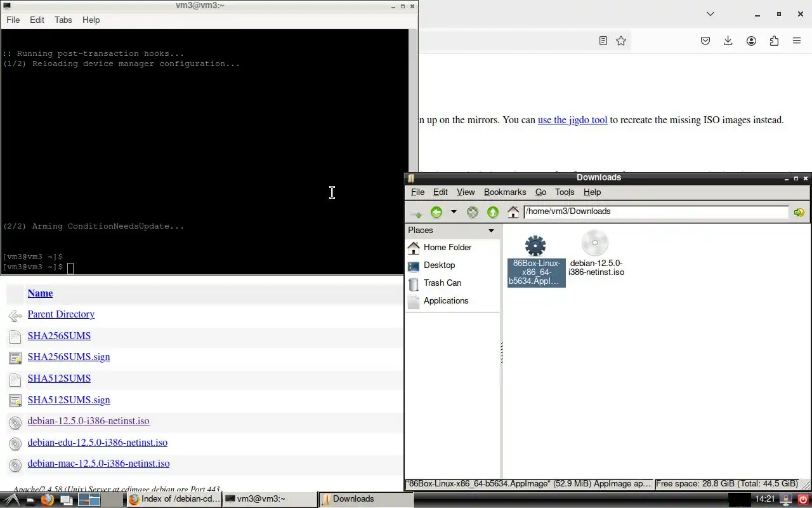The height and width of the screenshot is (508, 812).
Task: Click the 14:21 clock in the panel
Action: coord(765,499)
